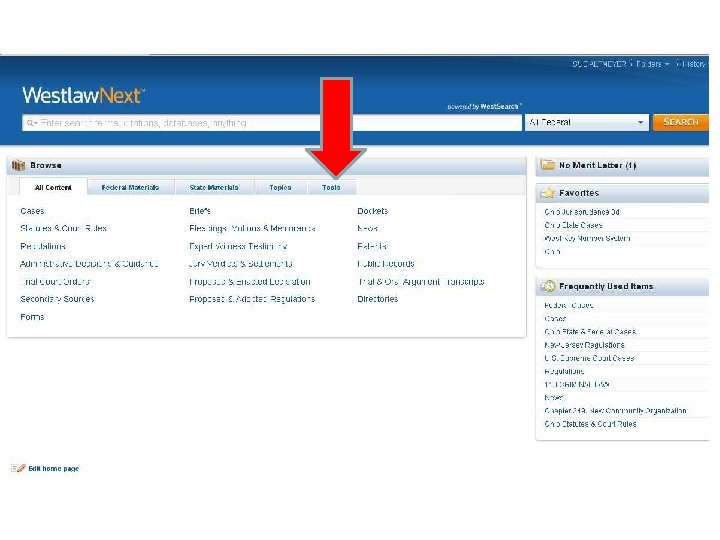
Task: Click the Frequently Used Items clock icon
Action: click(x=548, y=287)
